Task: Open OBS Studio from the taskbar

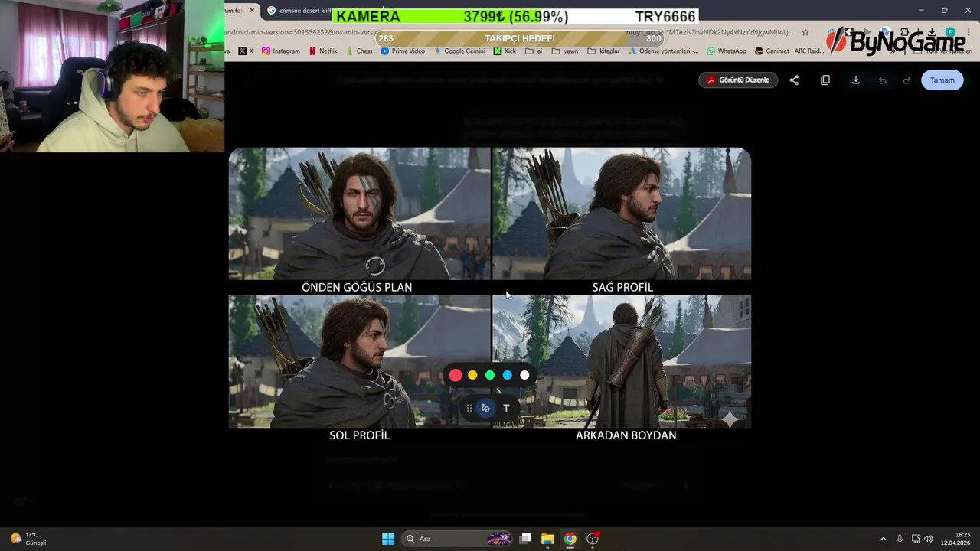Action: point(592,539)
